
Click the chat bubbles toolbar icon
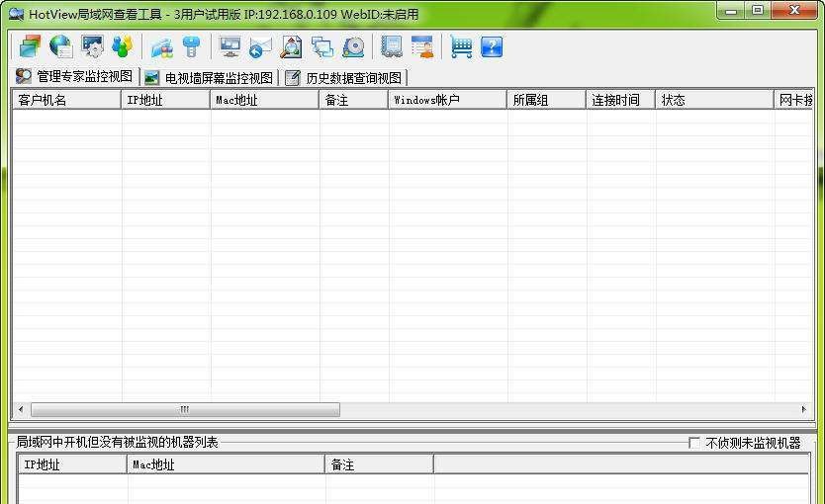click(322, 46)
